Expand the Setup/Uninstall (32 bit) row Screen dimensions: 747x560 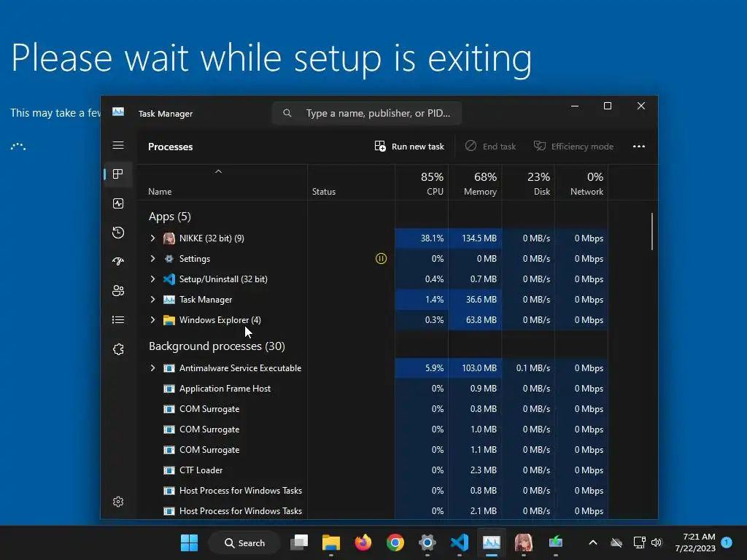(x=152, y=279)
